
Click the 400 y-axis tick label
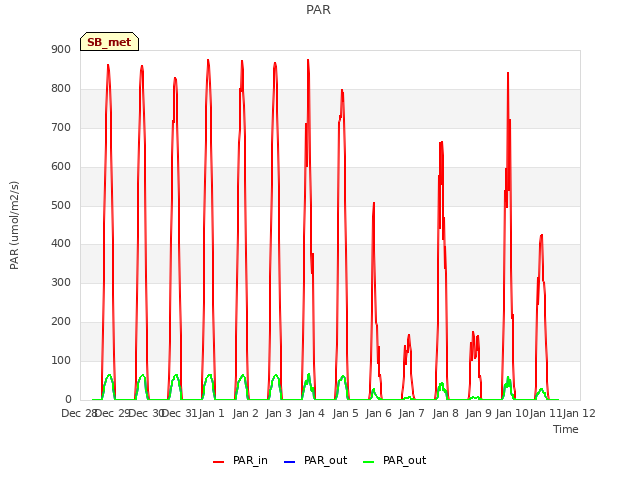point(61,244)
